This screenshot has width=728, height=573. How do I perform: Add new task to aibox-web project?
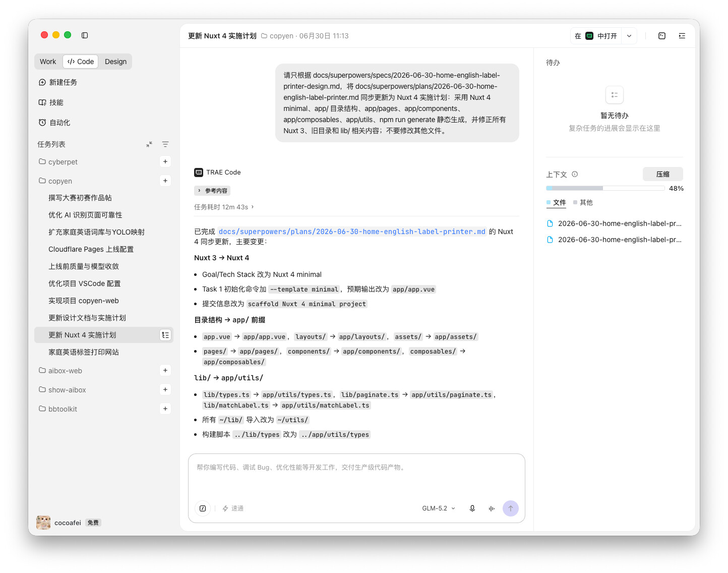[165, 370]
